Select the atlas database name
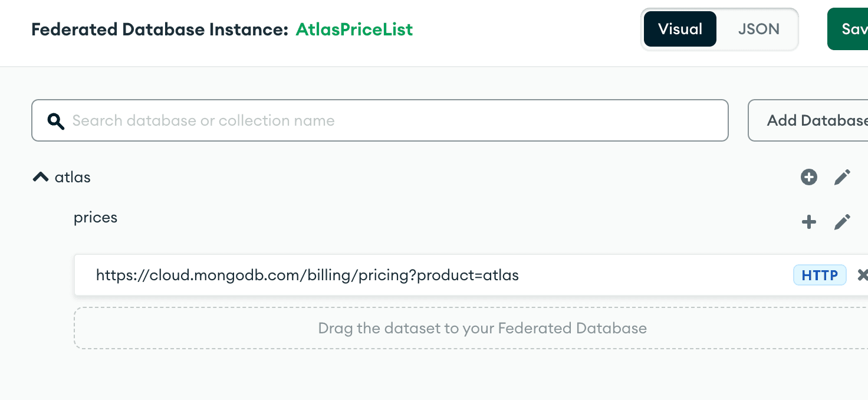Screen dimensions: 868x400 click(x=73, y=177)
